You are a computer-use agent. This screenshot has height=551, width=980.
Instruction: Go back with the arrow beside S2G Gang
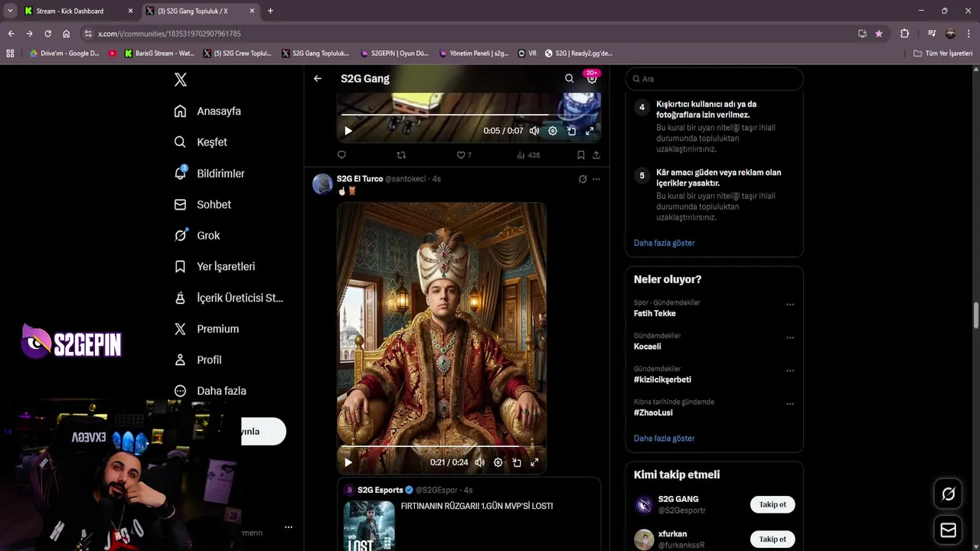point(318,78)
